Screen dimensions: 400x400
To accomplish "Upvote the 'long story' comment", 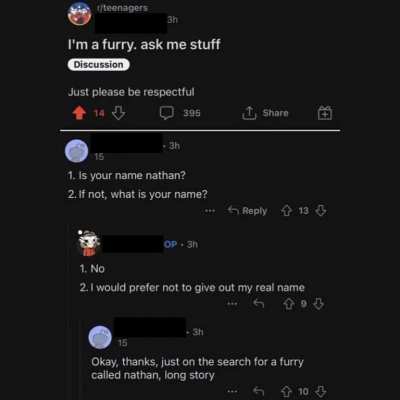I will [286, 391].
